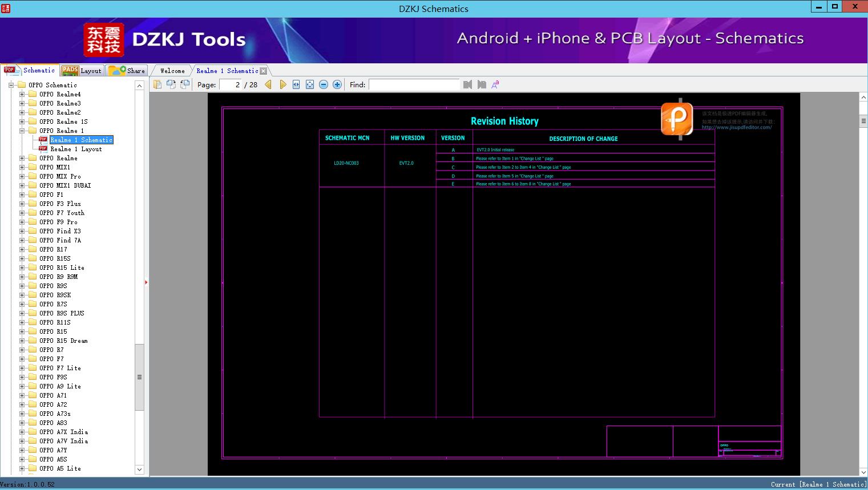This screenshot has height=490, width=868.
Task: Select the OPPO F7 Youth folder
Action: (x=62, y=213)
